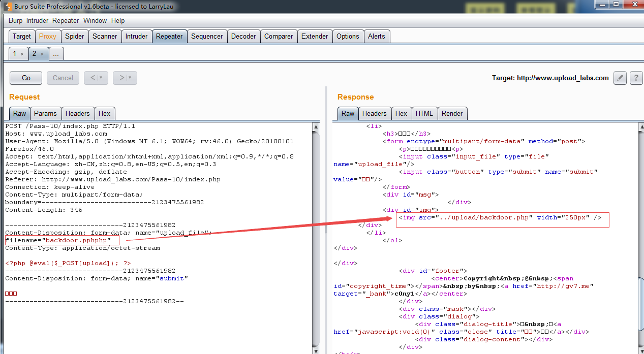644x354 pixels.
Task: Switch to the Options tab
Action: 348,37
